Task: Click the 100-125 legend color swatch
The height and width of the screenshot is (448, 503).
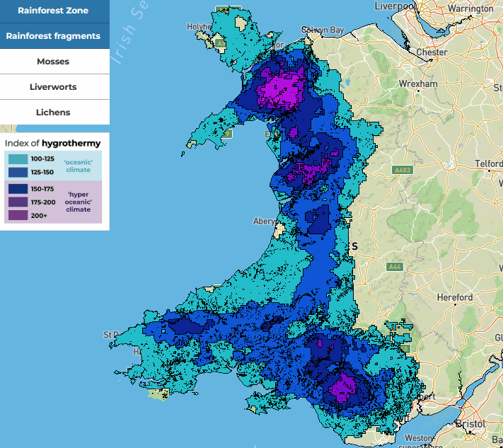Action: 18,159
